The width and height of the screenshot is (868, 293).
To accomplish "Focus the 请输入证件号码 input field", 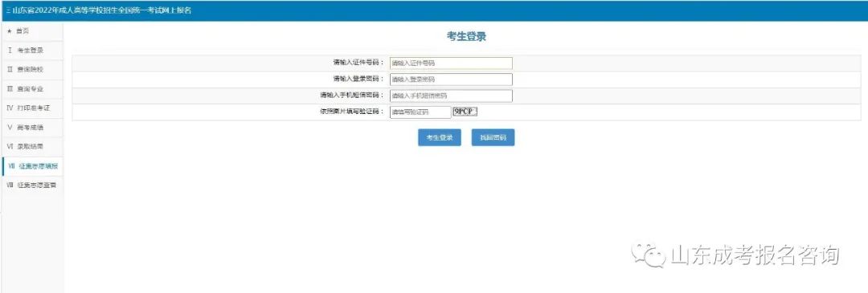I will click(451, 63).
